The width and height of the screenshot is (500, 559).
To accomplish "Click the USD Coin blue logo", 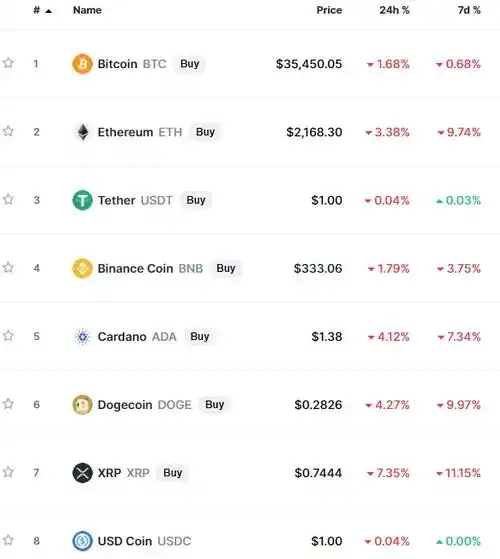I will point(82,541).
